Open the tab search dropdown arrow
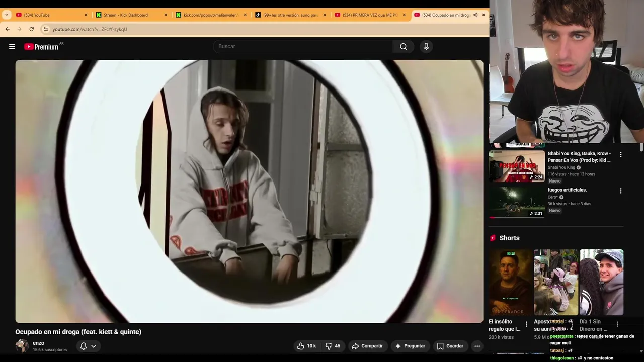This screenshot has height=362, width=644. [x=7, y=15]
